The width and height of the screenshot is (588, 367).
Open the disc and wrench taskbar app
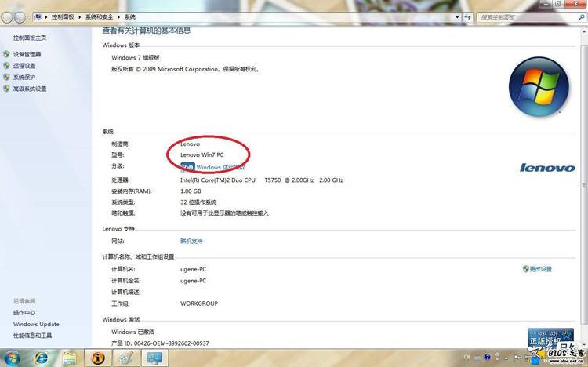click(126, 358)
